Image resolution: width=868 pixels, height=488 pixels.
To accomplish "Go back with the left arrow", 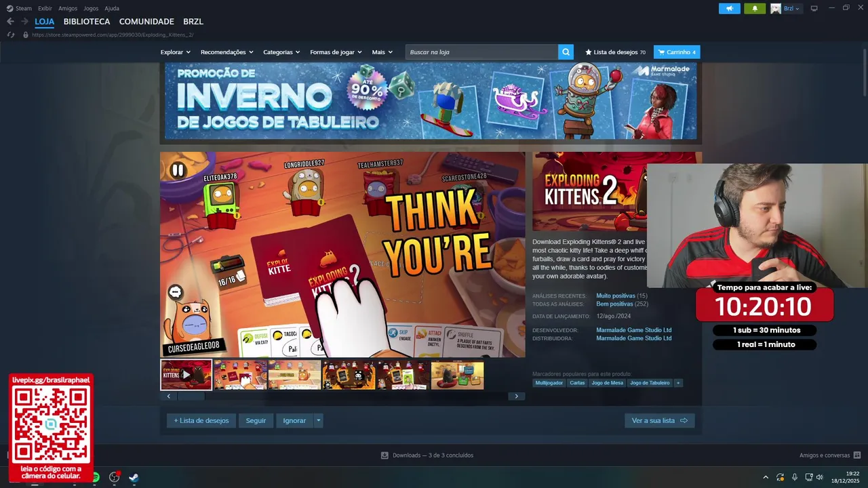I will pyautogui.click(x=10, y=22).
